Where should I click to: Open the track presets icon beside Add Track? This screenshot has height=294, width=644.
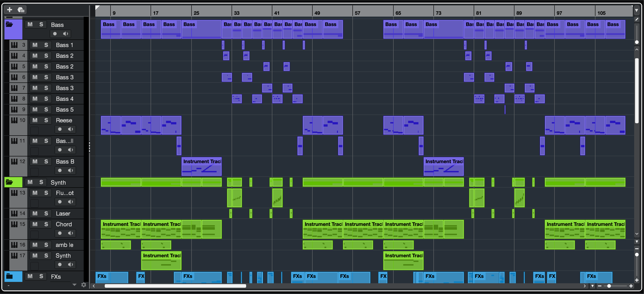click(x=21, y=10)
